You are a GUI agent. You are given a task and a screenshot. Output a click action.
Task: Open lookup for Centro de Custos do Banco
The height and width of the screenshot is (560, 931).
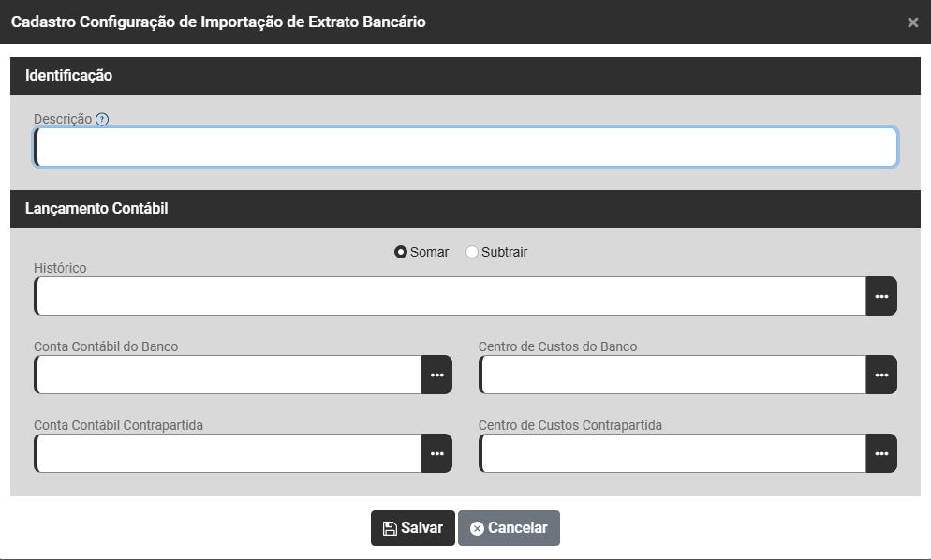(881, 375)
